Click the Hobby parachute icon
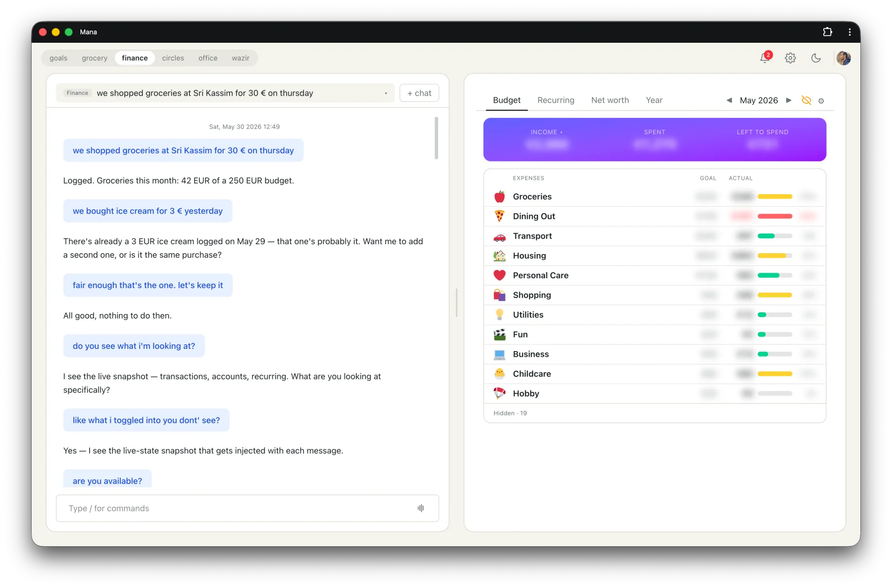The height and width of the screenshot is (588, 892). pos(499,393)
